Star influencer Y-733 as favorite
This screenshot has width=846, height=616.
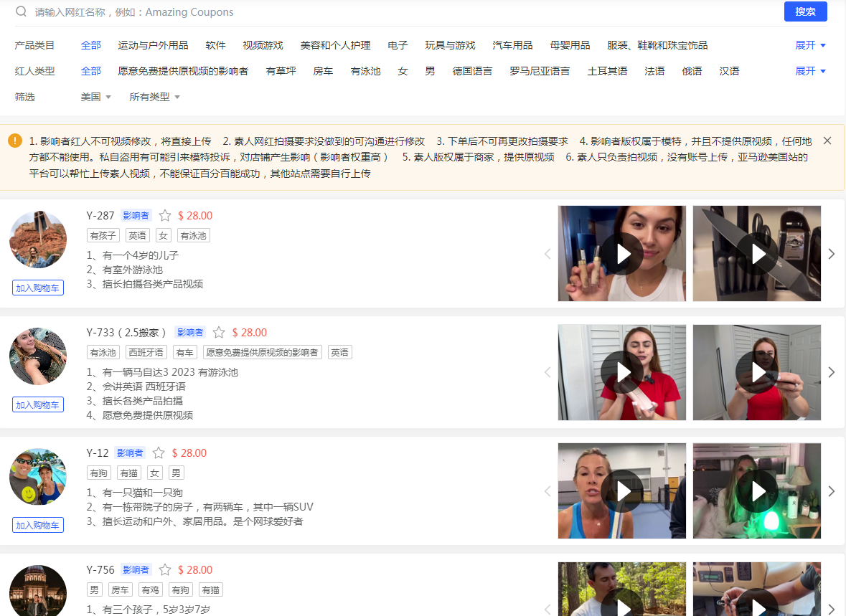tap(219, 332)
